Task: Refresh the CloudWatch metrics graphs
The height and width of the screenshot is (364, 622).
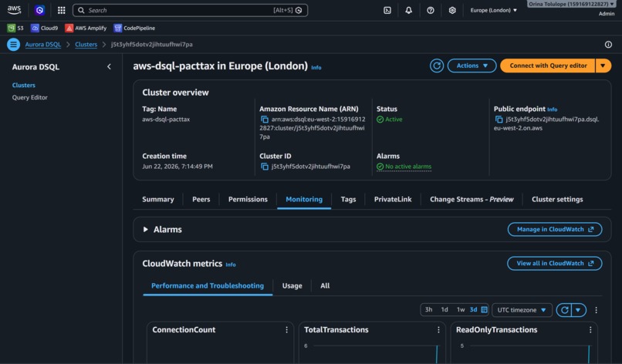Action: [564, 310]
